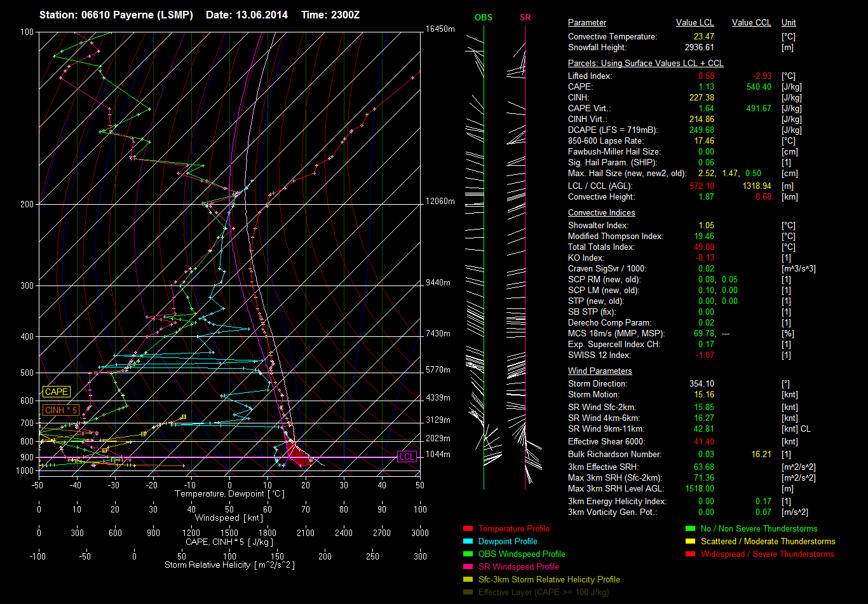The width and height of the screenshot is (868, 604).
Task: Click the orange CINH * 5 label box
Action: click(x=61, y=410)
